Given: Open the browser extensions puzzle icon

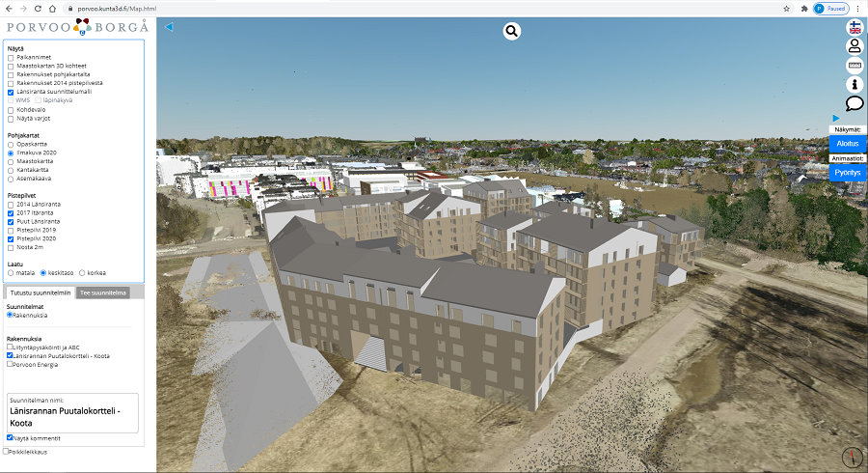Looking at the screenshot, I should pos(803,8).
